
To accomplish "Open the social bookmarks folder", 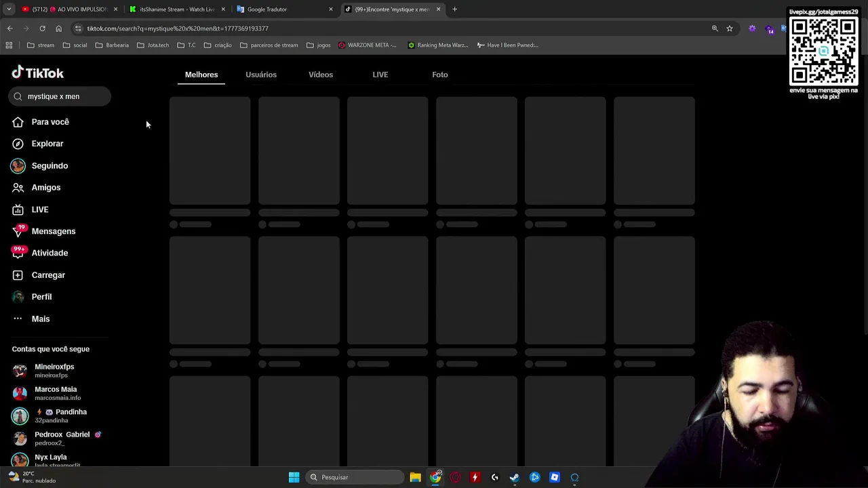I will tap(75, 45).
